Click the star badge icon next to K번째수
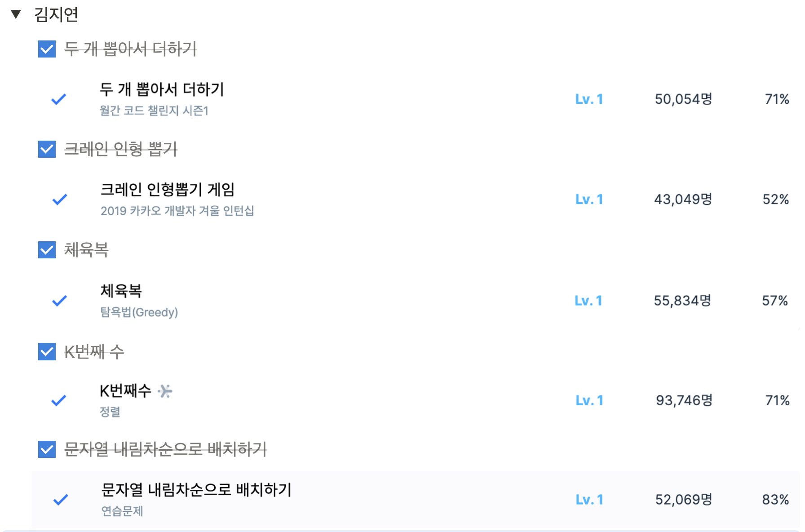This screenshot has width=805, height=532. pyautogui.click(x=165, y=391)
